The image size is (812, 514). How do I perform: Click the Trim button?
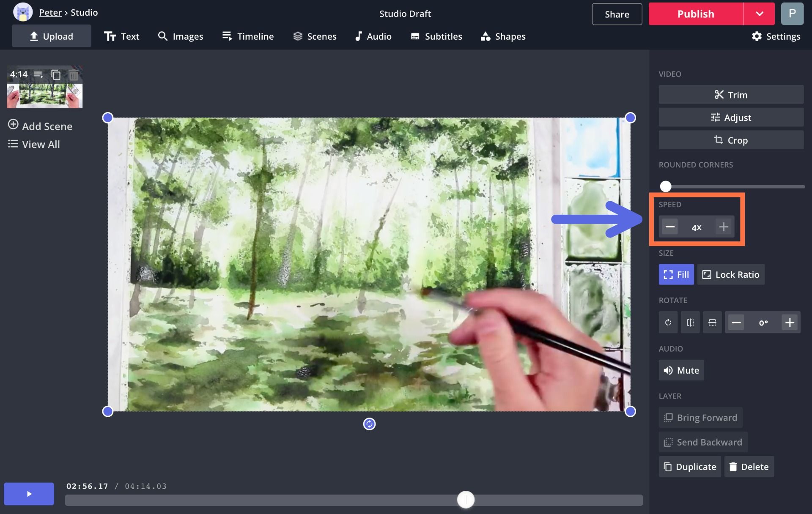coord(730,95)
